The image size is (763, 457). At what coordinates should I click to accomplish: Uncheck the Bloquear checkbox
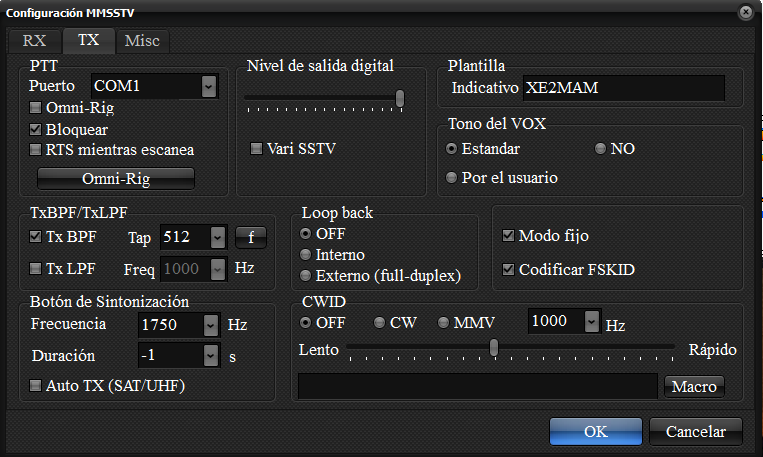(35, 129)
